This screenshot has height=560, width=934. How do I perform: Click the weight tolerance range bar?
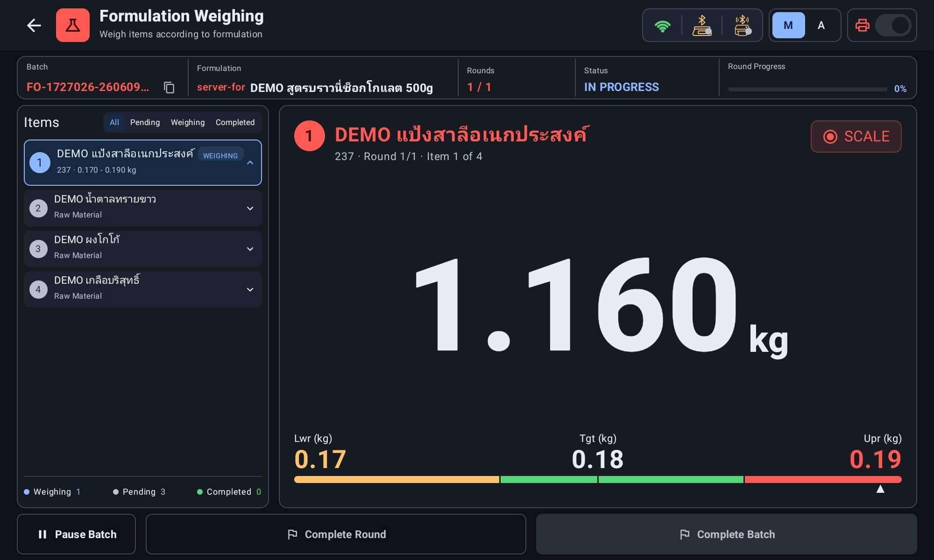pyautogui.click(x=598, y=479)
